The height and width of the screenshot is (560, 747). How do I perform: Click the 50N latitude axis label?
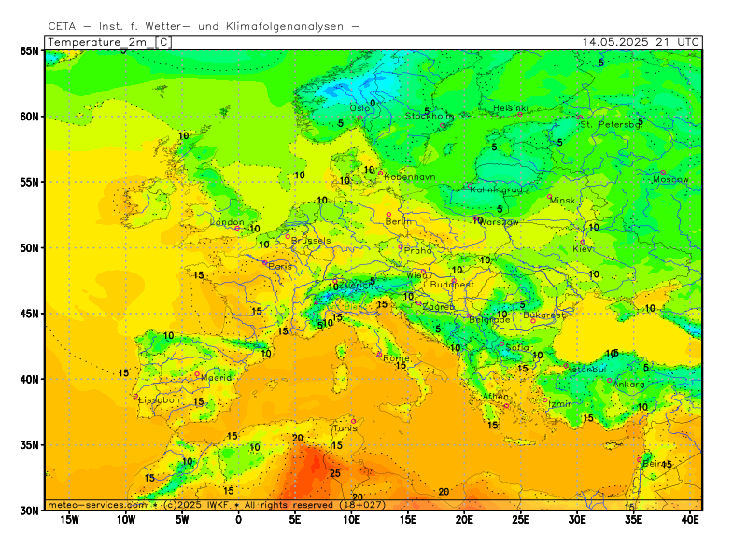click(30, 248)
